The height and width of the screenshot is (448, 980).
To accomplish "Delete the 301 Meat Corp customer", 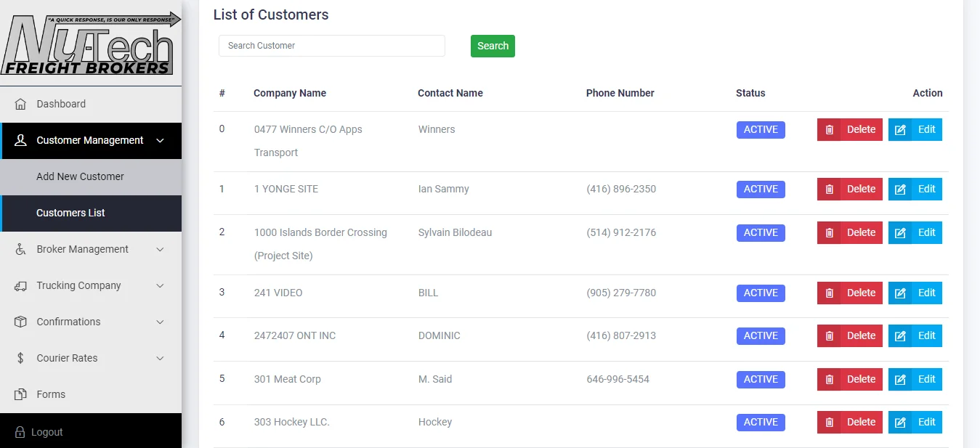I will click(x=849, y=379).
